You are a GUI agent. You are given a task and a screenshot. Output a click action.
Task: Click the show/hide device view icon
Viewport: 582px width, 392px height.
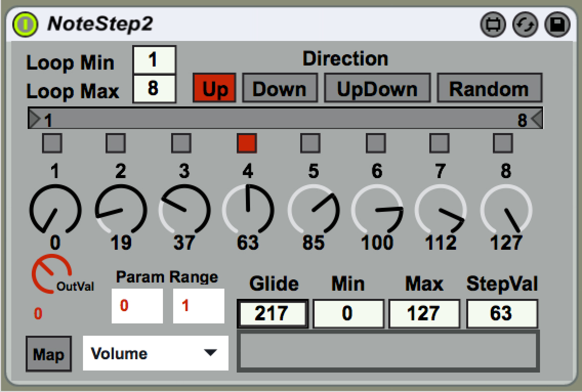coord(493,25)
